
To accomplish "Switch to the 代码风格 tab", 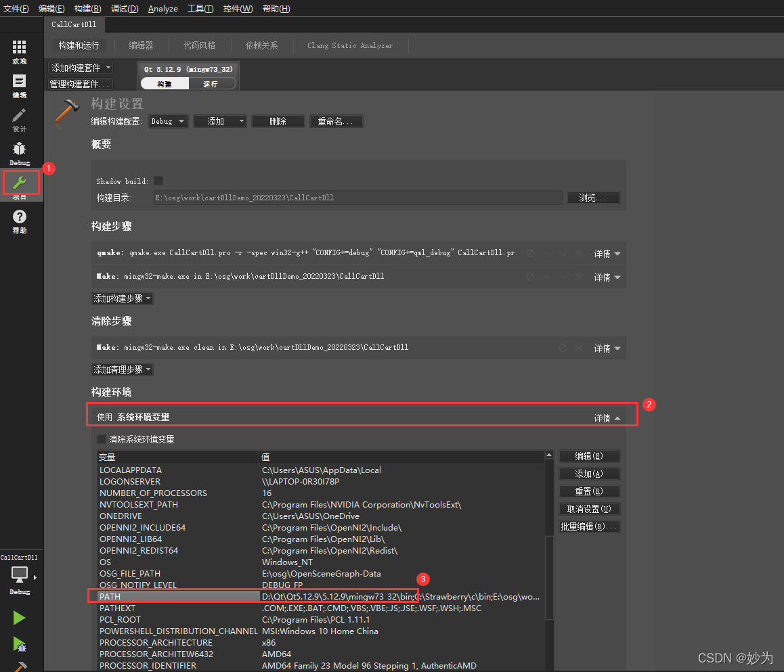I will pyautogui.click(x=199, y=45).
